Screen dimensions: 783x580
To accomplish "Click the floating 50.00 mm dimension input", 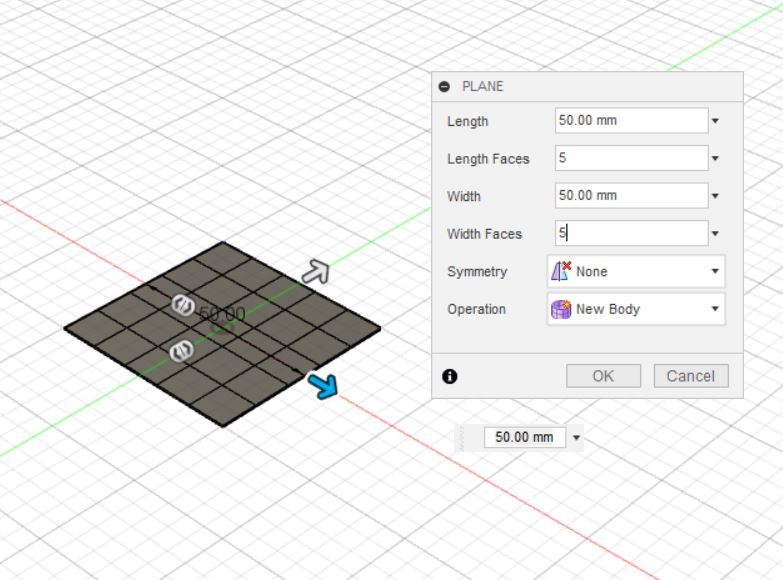I will click(x=525, y=437).
